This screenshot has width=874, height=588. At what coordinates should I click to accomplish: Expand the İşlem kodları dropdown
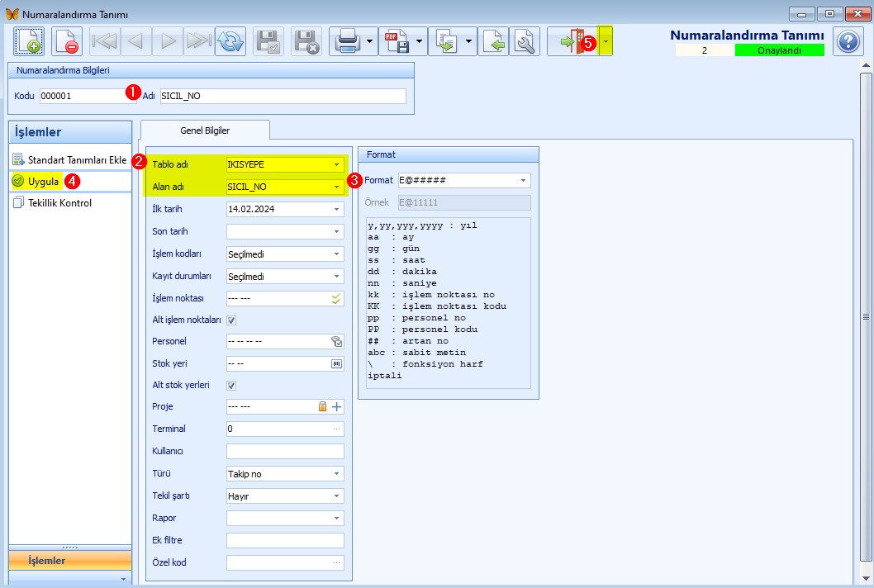tap(336, 254)
